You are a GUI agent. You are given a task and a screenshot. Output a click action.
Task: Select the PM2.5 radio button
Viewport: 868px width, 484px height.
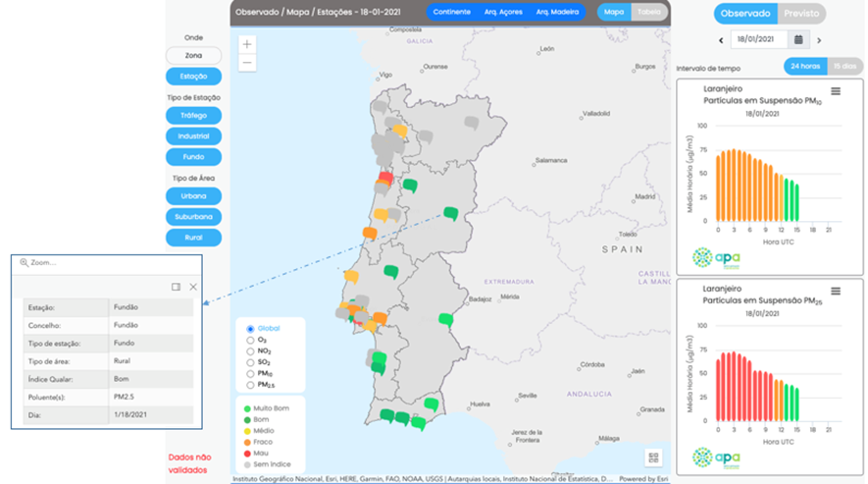pos(251,384)
